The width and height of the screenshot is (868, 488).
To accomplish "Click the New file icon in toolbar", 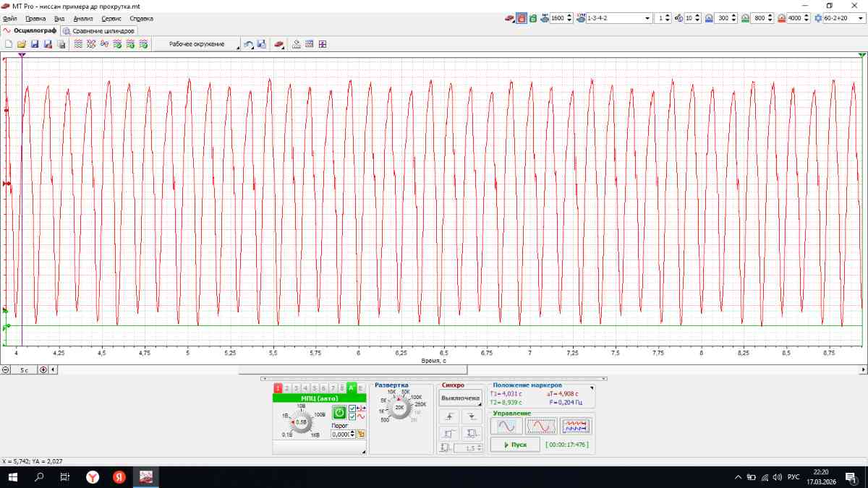I will coord(9,44).
